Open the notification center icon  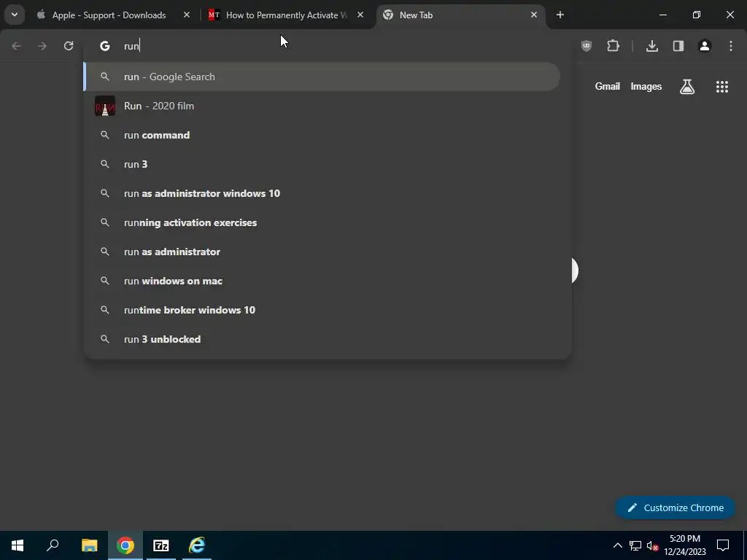coord(723,545)
